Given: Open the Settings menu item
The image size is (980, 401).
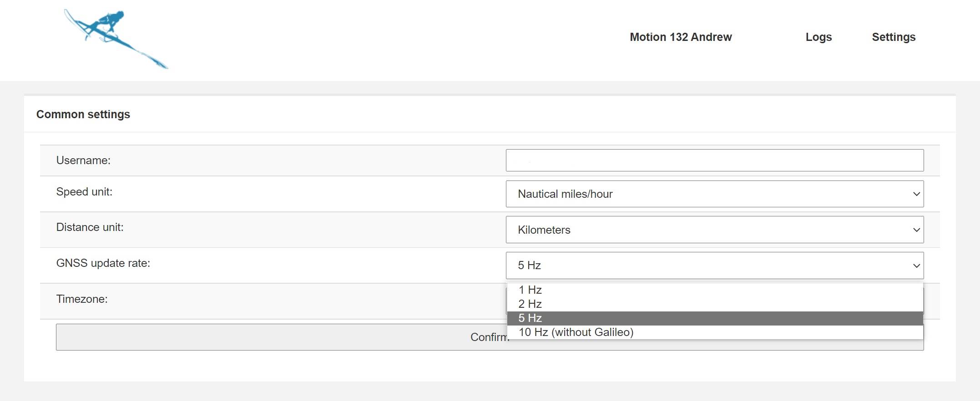Looking at the screenshot, I should point(893,37).
